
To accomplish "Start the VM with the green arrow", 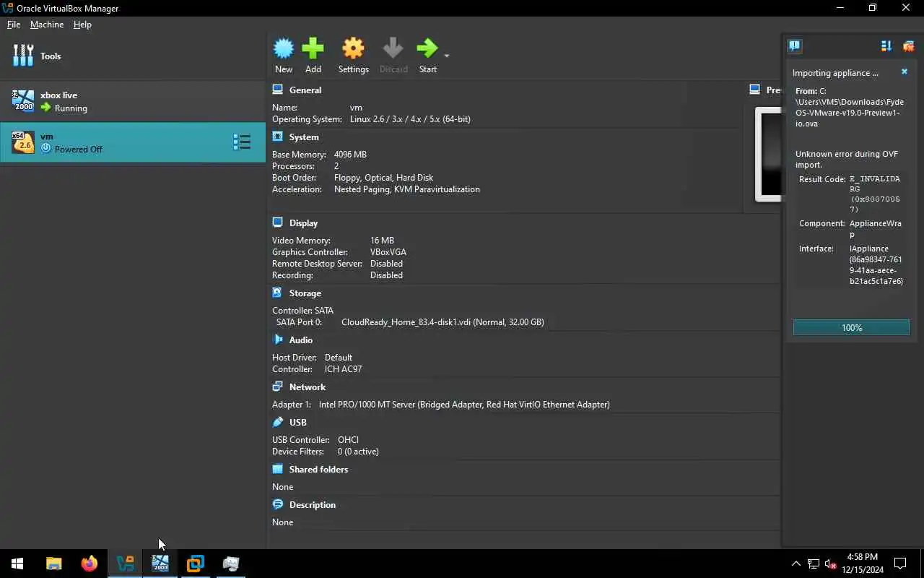I will point(427,48).
